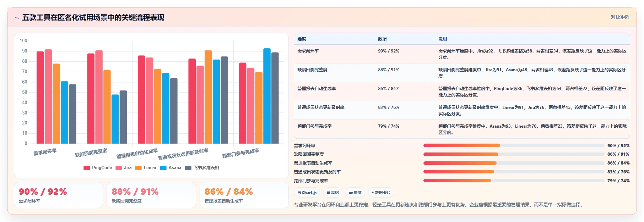Image resolution: width=644 pixels, height=222 pixels.
Task: Toggle the Asana legend color swatch
Action: coord(163,168)
